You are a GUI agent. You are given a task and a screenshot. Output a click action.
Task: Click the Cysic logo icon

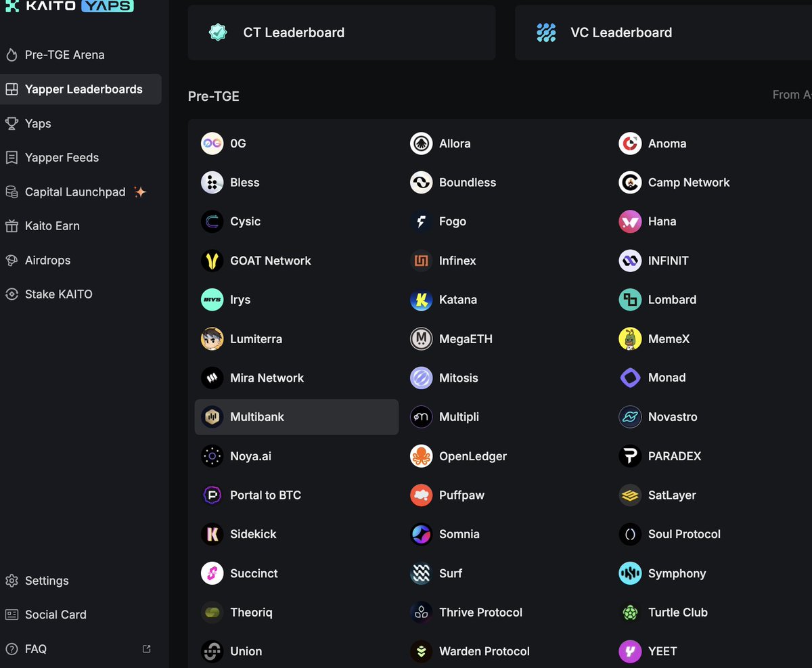click(212, 221)
